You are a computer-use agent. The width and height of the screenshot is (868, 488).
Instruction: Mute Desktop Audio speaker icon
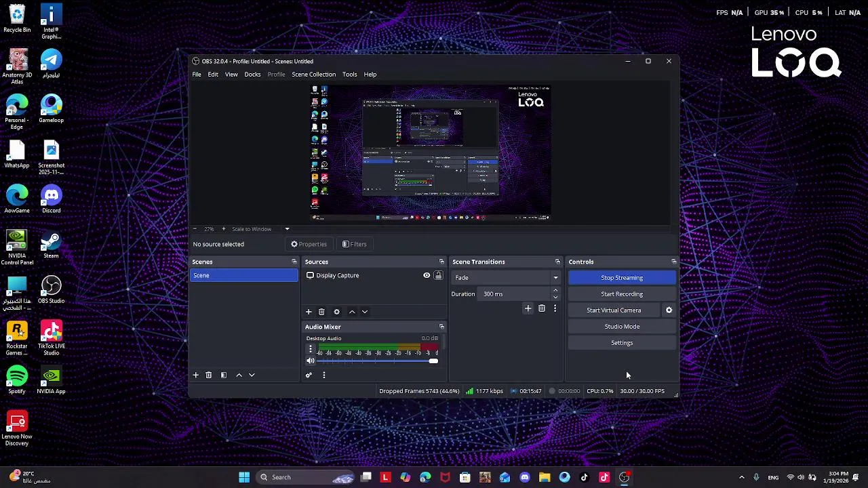(x=311, y=361)
